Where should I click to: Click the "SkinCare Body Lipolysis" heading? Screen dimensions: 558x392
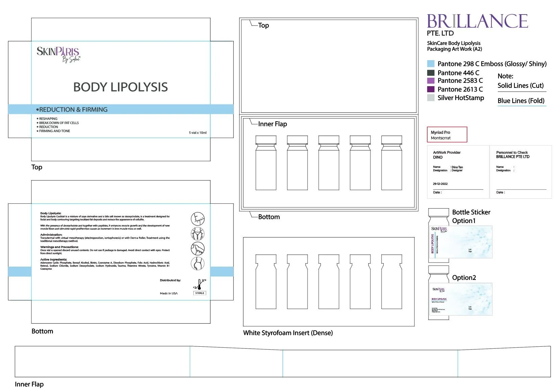tap(454, 43)
